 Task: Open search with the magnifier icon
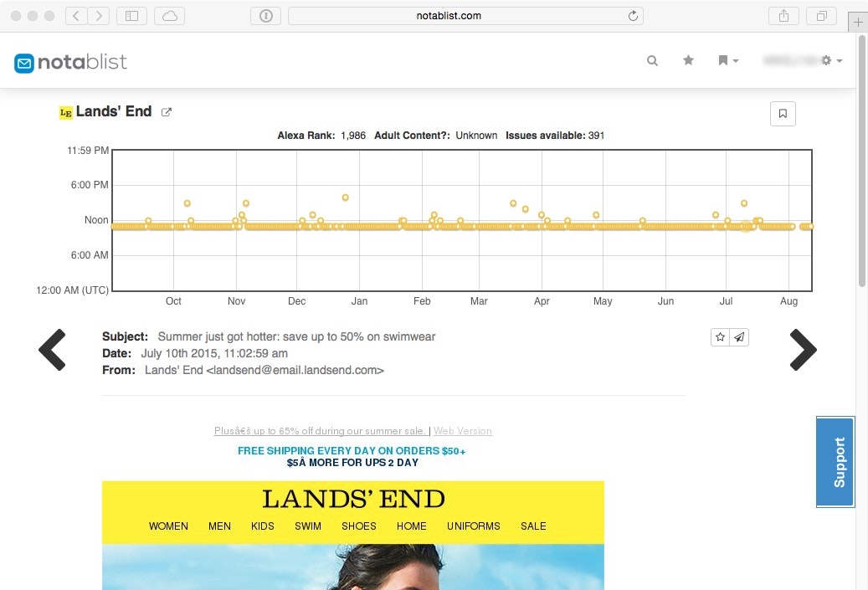(x=652, y=60)
